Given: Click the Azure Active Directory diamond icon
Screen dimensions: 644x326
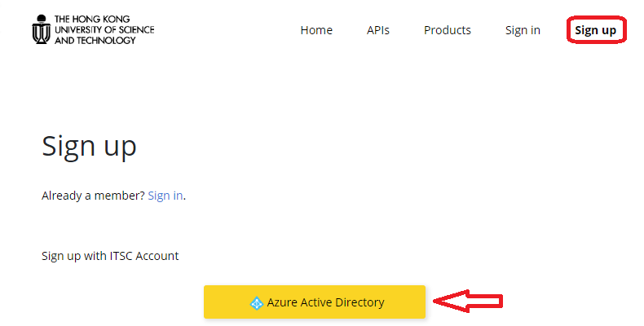Looking at the screenshot, I should pos(257,303).
